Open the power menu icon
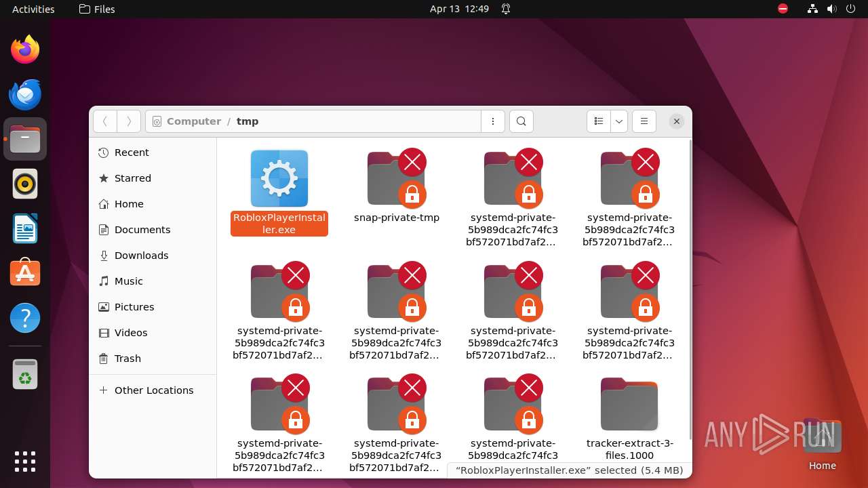This screenshot has height=488, width=868. tap(851, 9)
